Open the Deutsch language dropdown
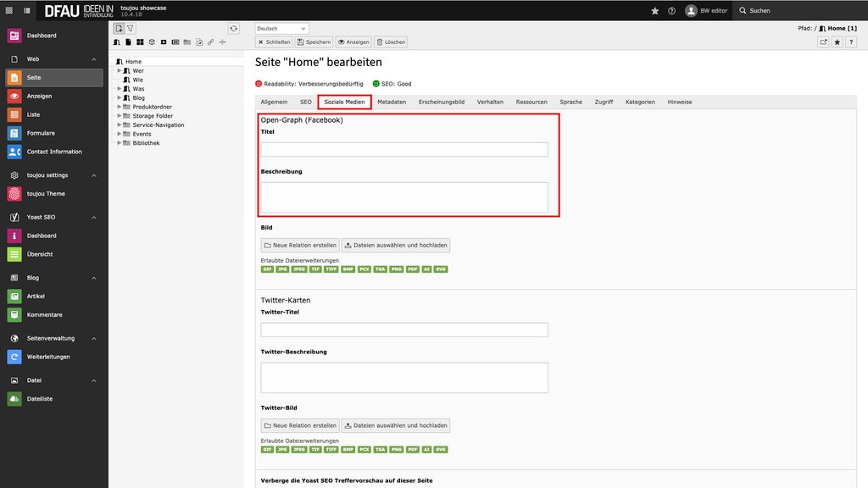This screenshot has height=488, width=868. (281, 28)
